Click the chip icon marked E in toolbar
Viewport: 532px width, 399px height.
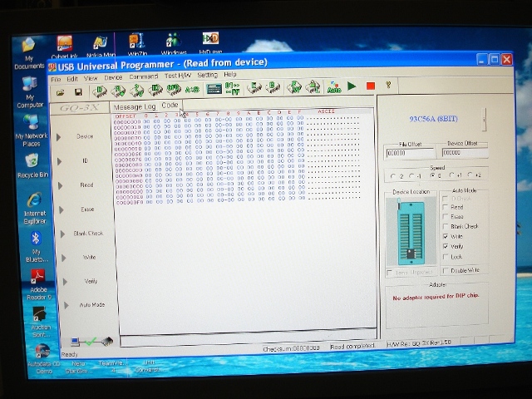tap(254, 88)
